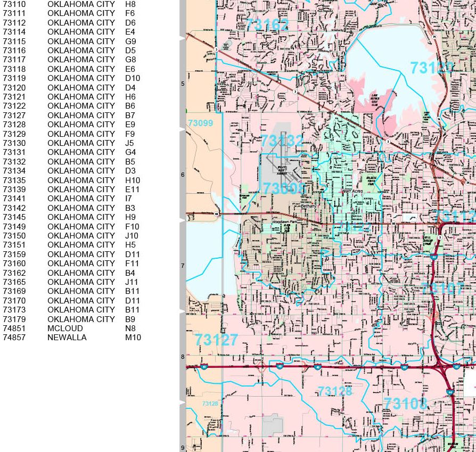This screenshot has width=476, height=452.
Task: Select the Warr Acres label on the map
Action: coord(352,191)
